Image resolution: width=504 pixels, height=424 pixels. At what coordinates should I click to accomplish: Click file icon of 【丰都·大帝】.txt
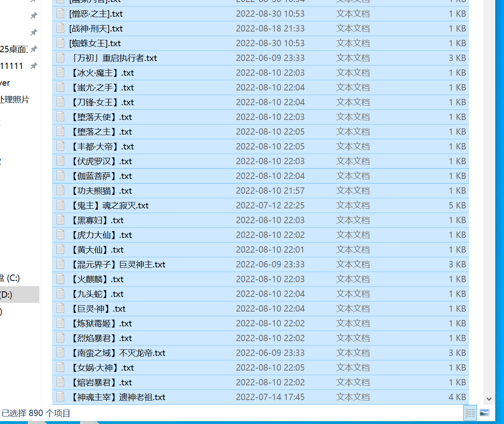pyautogui.click(x=61, y=146)
